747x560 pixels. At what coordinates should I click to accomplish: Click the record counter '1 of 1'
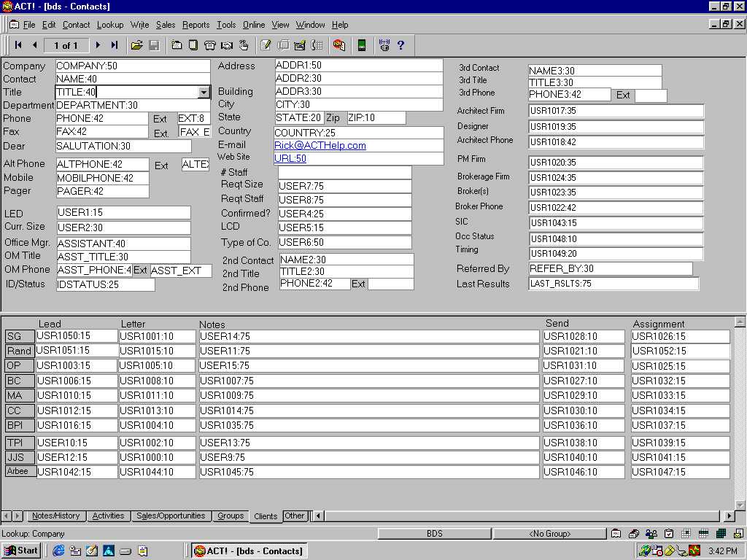pos(66,45)
